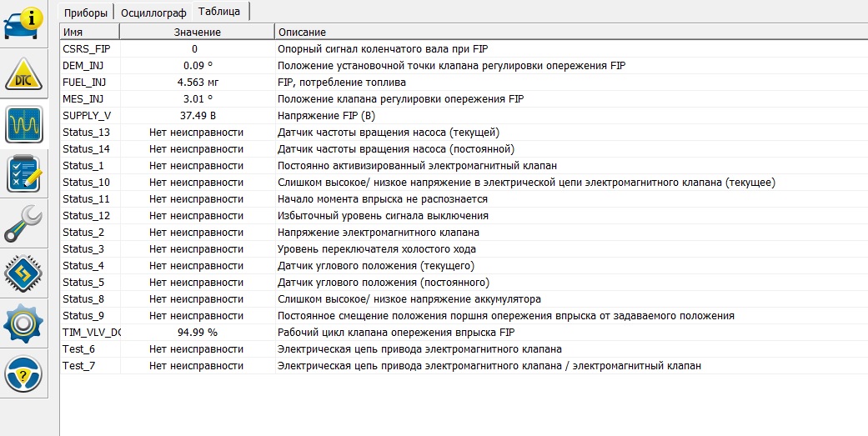The image size is (868, 436).
Task: Click 'Напряжение электромагнитного клапана' description
Action: point(379,232)
